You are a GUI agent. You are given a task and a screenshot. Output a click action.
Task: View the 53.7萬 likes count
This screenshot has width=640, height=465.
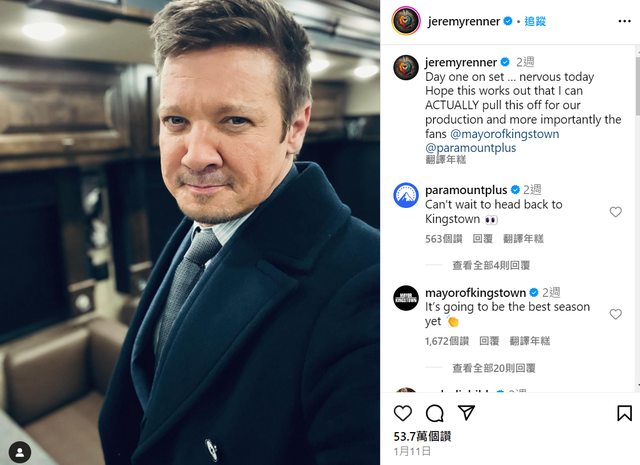pyautogui.click(x=422, y=436)
